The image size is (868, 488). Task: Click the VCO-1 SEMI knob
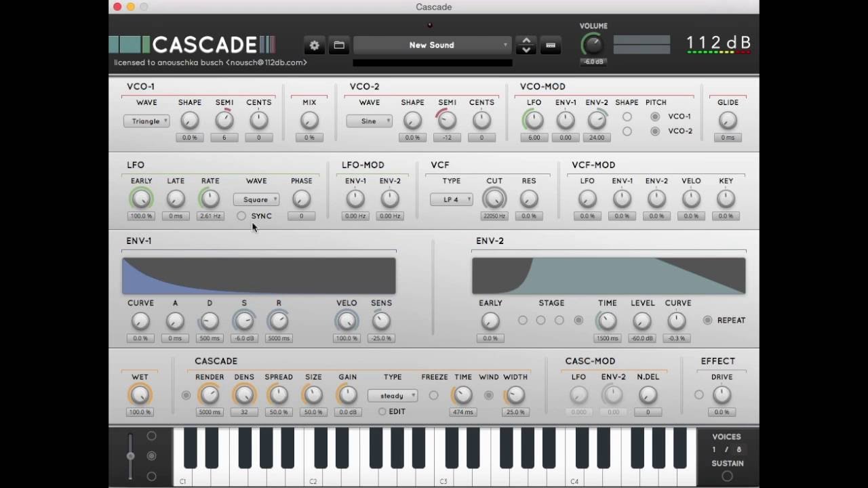point(224,121)
